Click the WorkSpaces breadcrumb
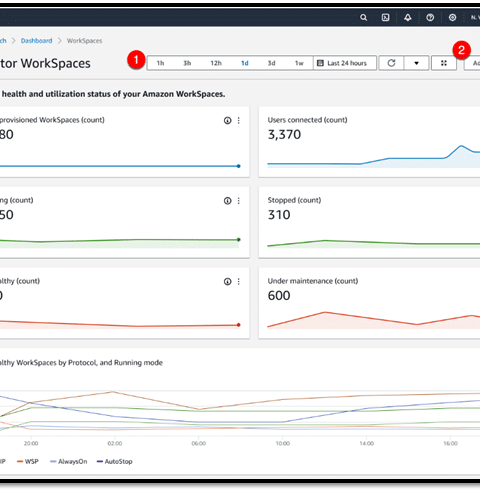The image size is (480, 492). 84,41
